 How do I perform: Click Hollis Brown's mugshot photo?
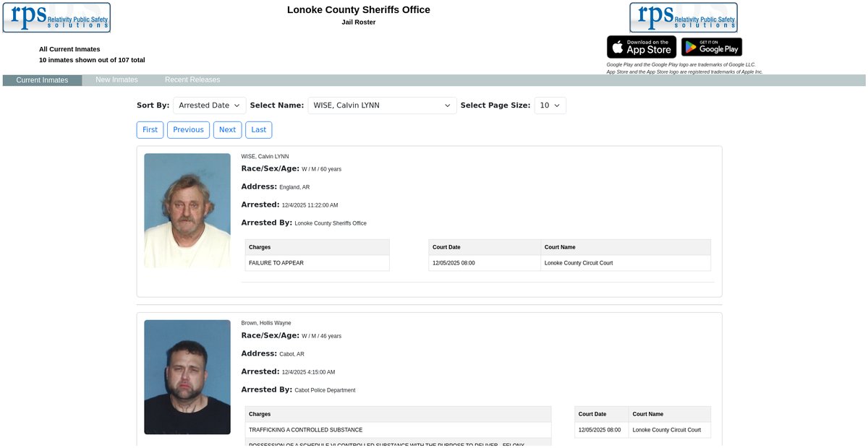coord(187,376)
